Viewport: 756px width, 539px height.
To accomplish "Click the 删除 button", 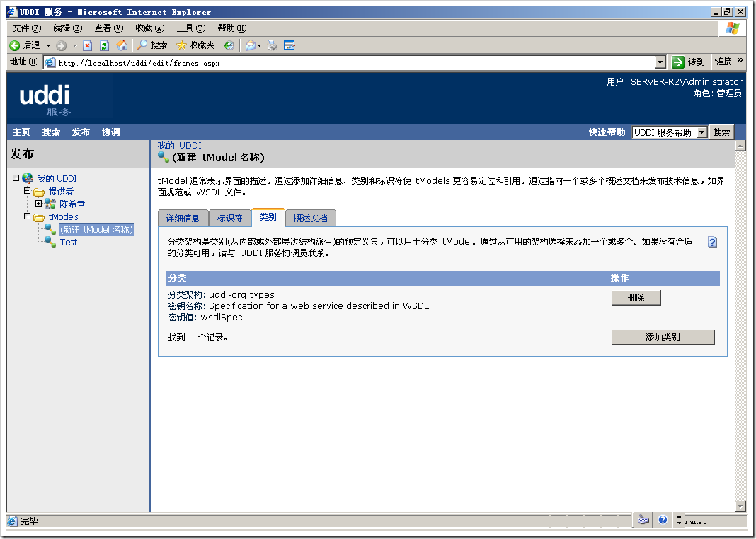I will tap(636, 298).
